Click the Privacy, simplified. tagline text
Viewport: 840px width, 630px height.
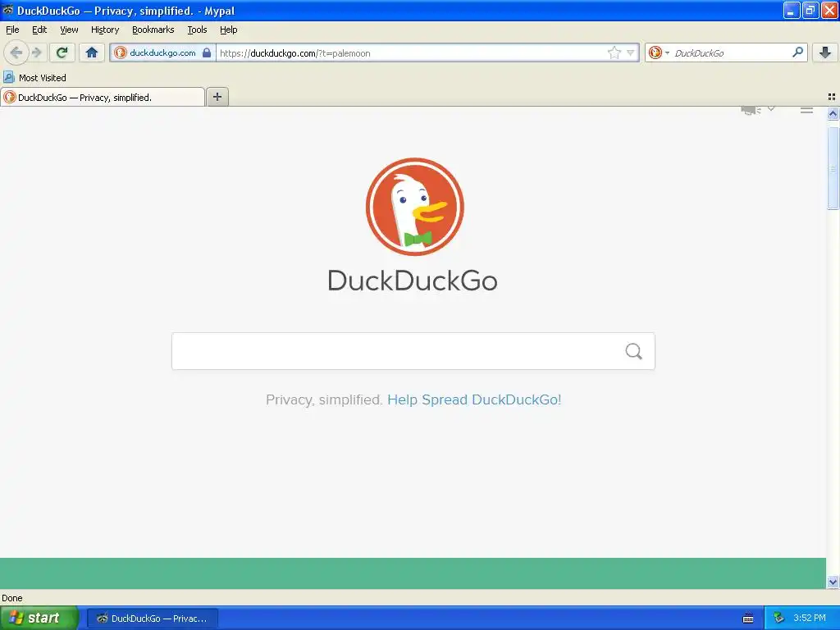point(324,399)
